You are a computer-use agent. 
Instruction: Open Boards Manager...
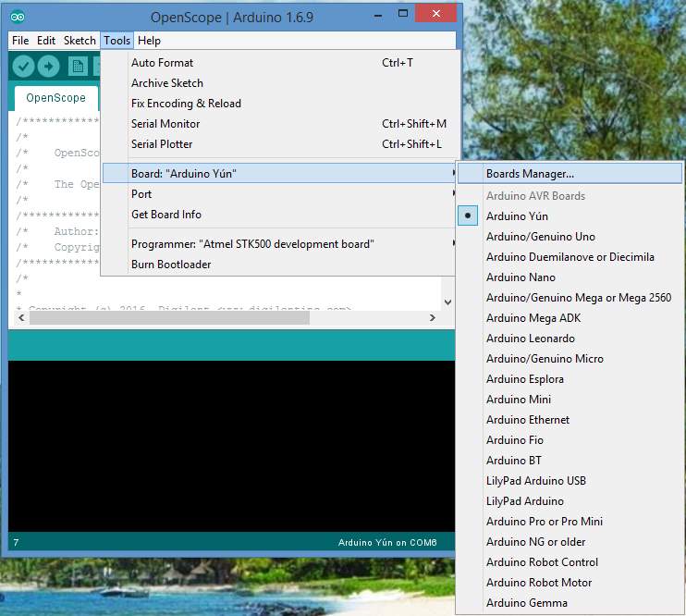570,173
